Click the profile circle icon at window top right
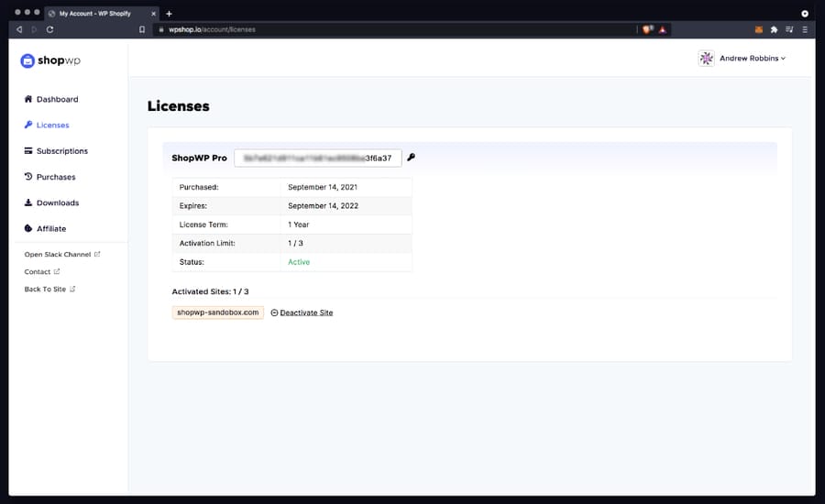This screenshot has width=825, height=504. tap(805, 14)
